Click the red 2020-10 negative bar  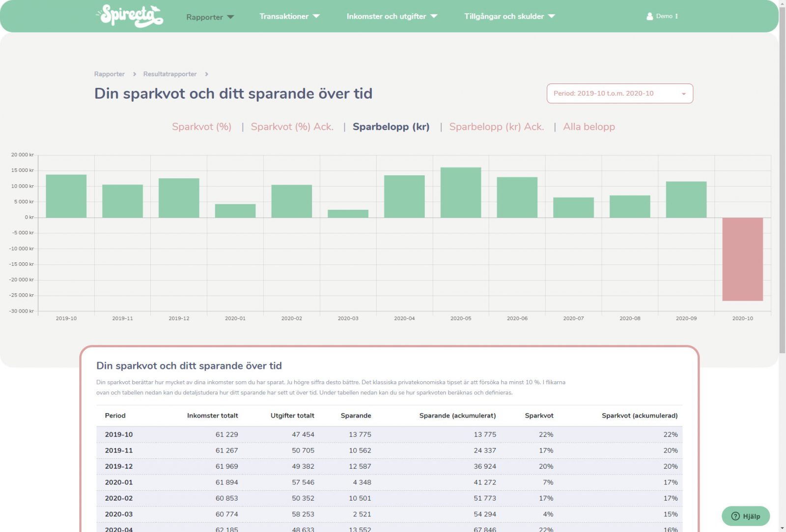(x=742, y=259)
